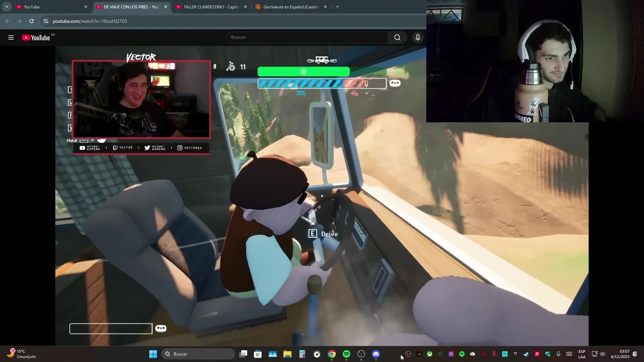Open the notification bell in the tray
This screenshot has width=644, height=362.
[x=634, y=354]
